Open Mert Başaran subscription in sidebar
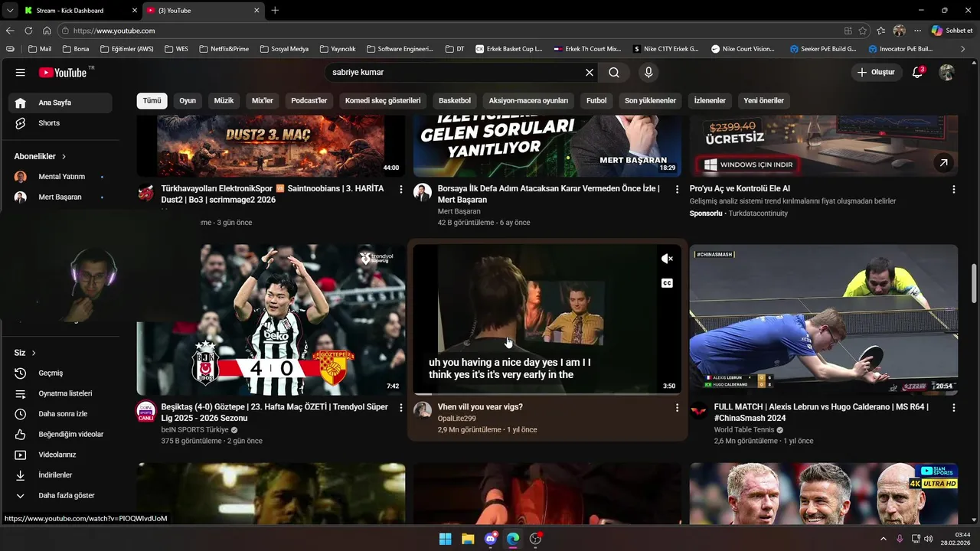The image size is (980, 551). click(60, 197)
